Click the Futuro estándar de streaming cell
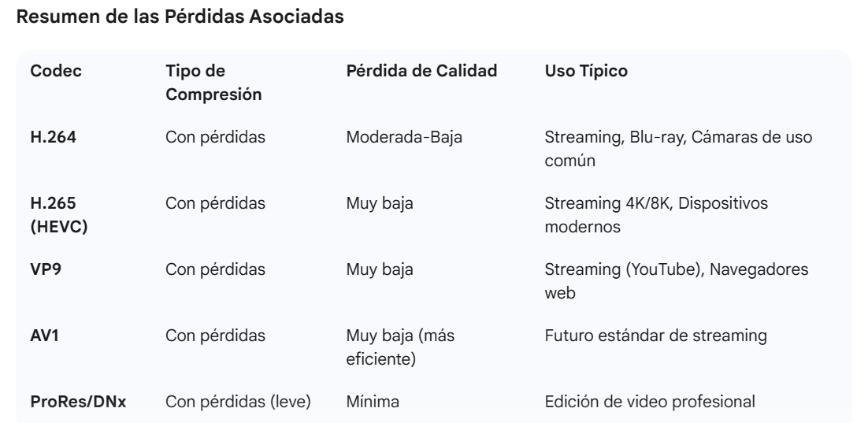Image resolution: width=868 pixels, height=423 pixels. (x=655, y=336)
